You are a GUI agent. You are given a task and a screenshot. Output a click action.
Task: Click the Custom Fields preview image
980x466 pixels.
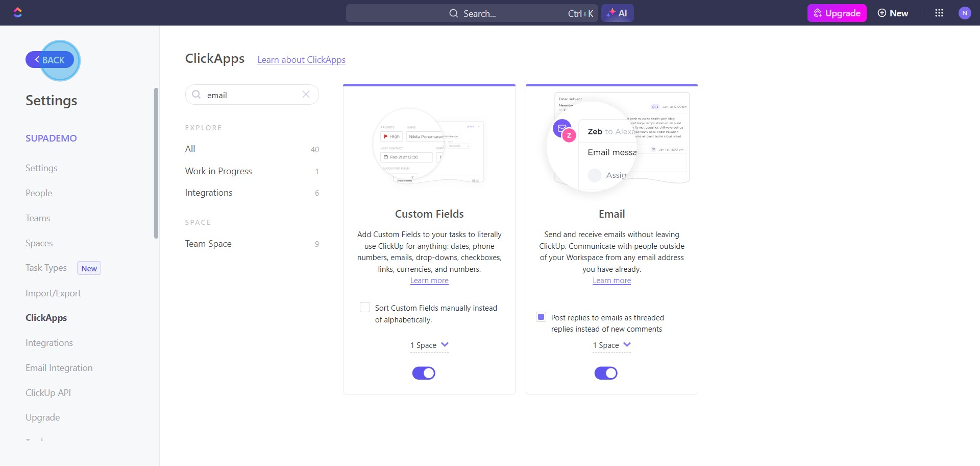coord(429,147)
